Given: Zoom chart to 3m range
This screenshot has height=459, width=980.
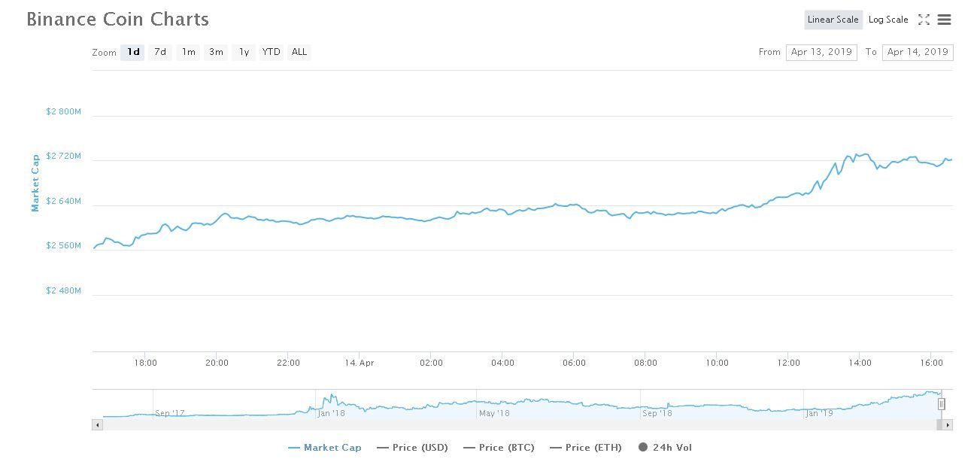Looking at the screenshot, I should tap(216, 52).
